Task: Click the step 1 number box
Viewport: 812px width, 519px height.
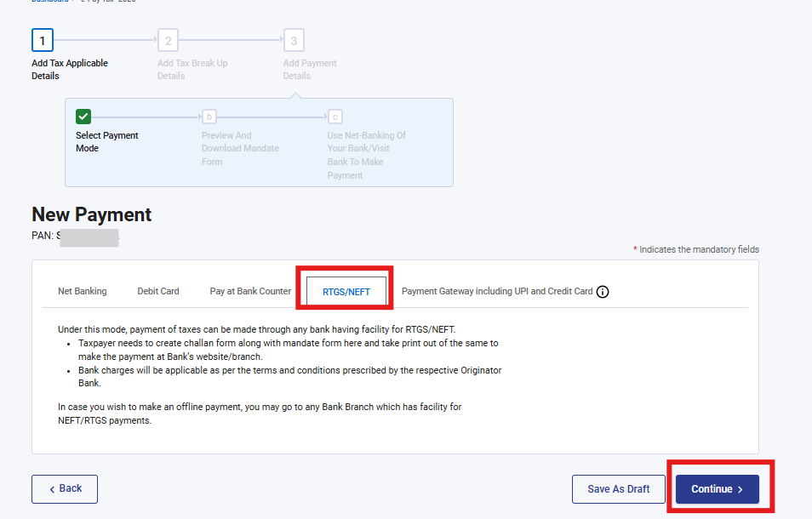Action: (x=43, y=40)
